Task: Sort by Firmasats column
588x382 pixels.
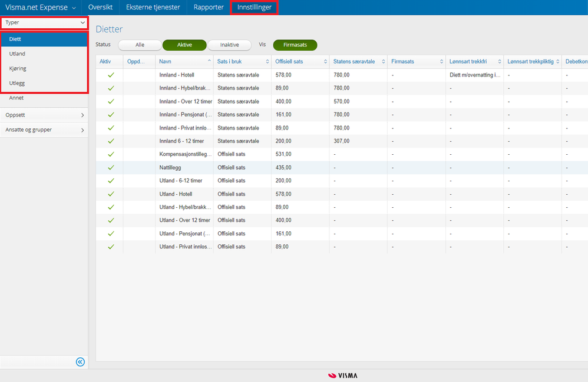Action: (441, 61)
